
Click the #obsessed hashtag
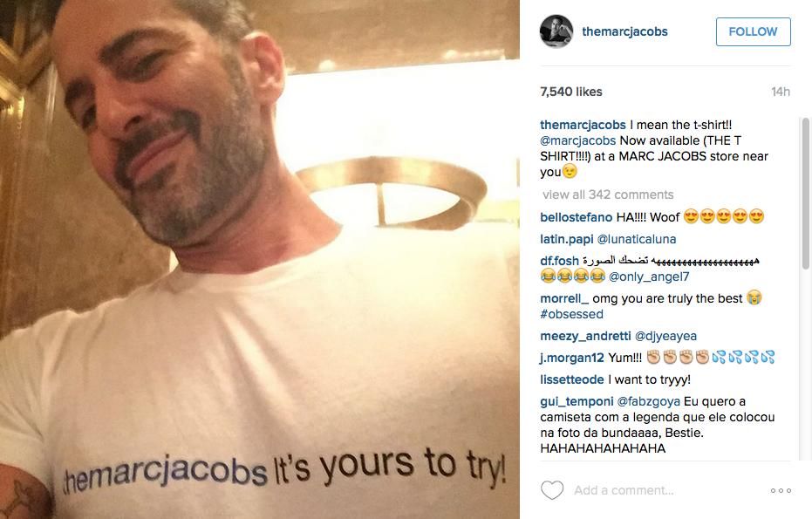(x=572, y=314)
